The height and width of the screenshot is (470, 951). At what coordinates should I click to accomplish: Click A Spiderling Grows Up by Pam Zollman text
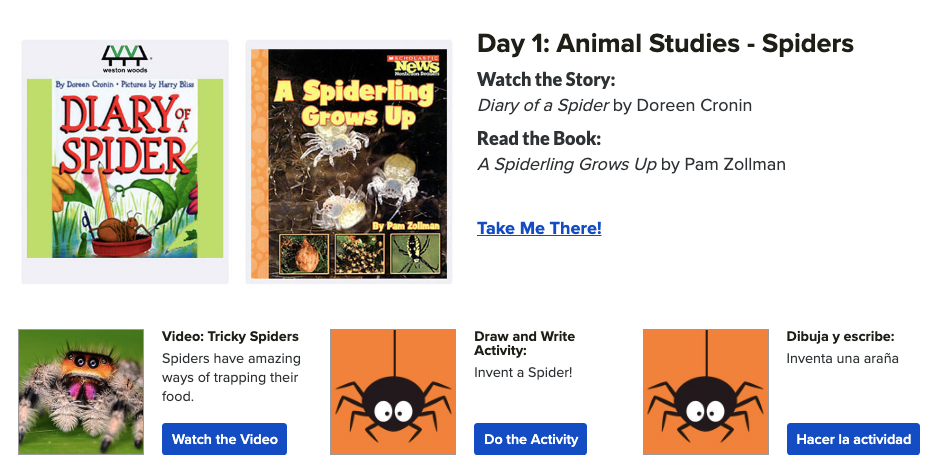631,164
